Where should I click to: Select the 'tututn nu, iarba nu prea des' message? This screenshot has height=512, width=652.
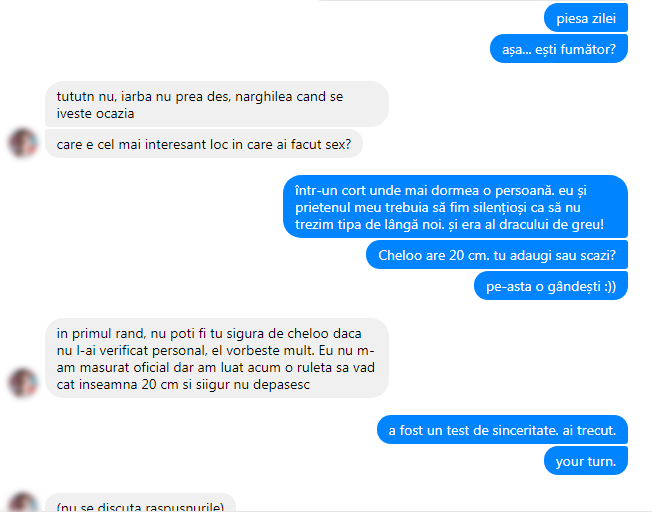click(217, 104)
